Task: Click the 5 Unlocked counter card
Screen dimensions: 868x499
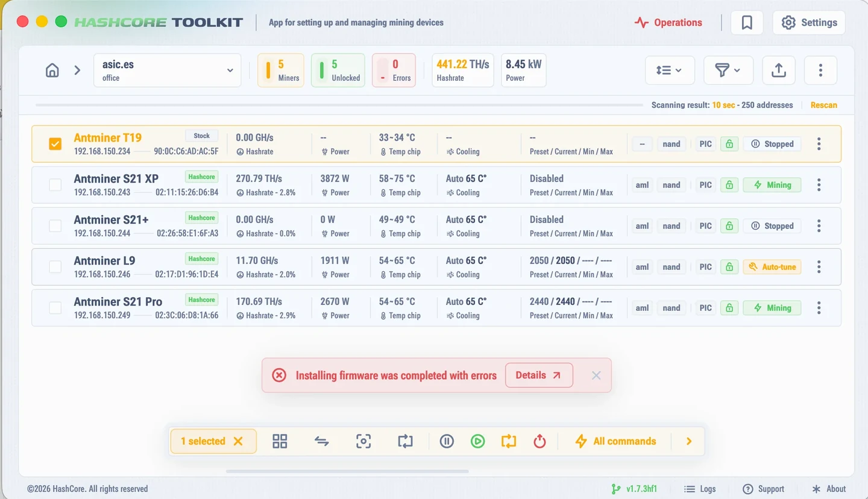Action: pos(338,71)
